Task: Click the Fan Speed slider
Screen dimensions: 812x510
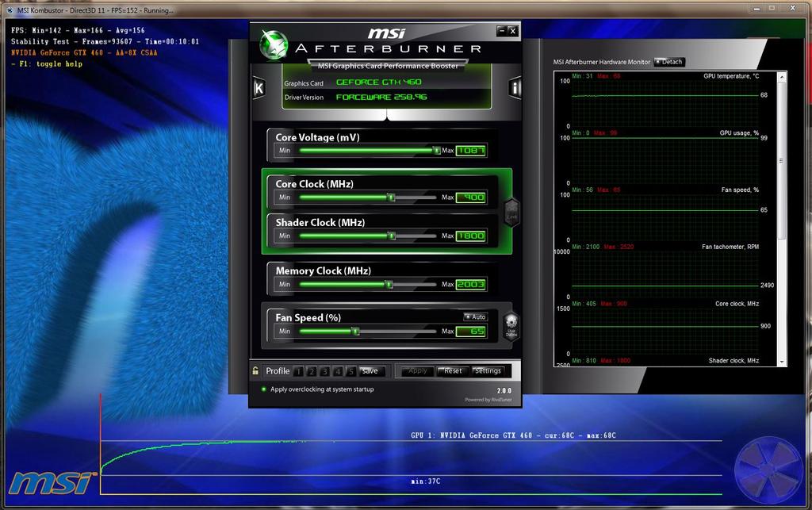Action: click(368, 332)
